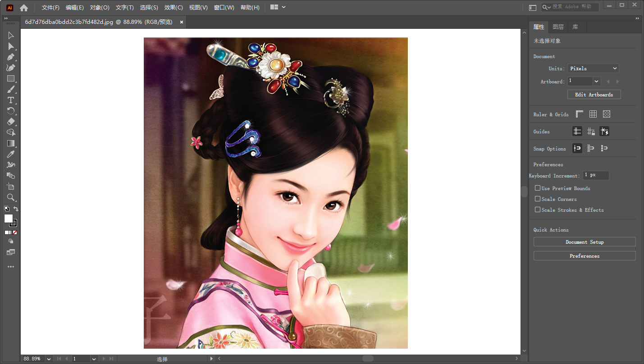
Task: Toggle the transparency grid icon
Action: tap(607, 114)
